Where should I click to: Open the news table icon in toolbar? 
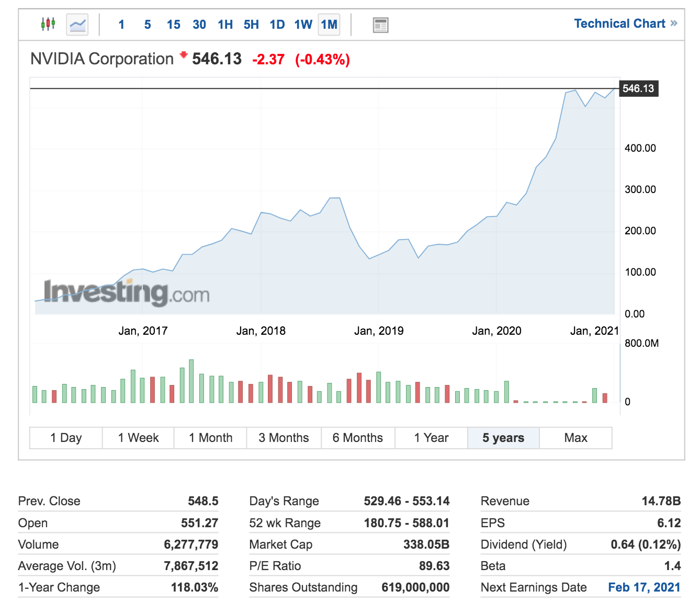(x=380, y=25)
